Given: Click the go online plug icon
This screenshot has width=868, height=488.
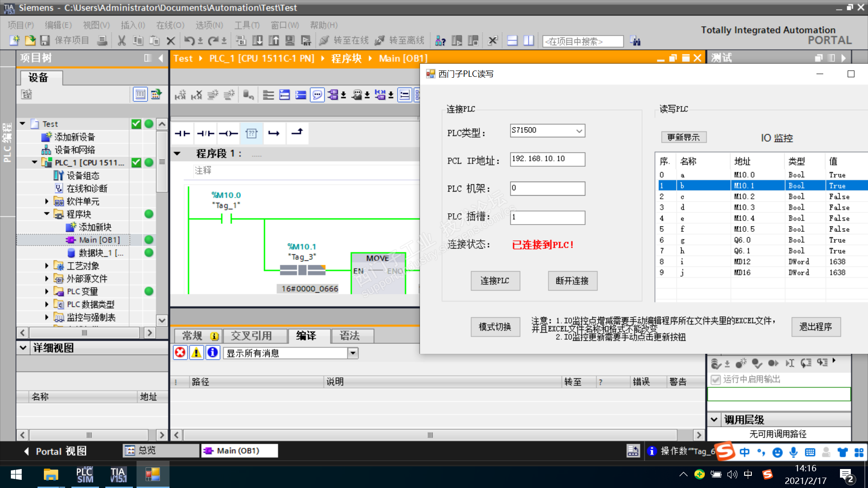Looking at the screenshot, I should [324, 41].
